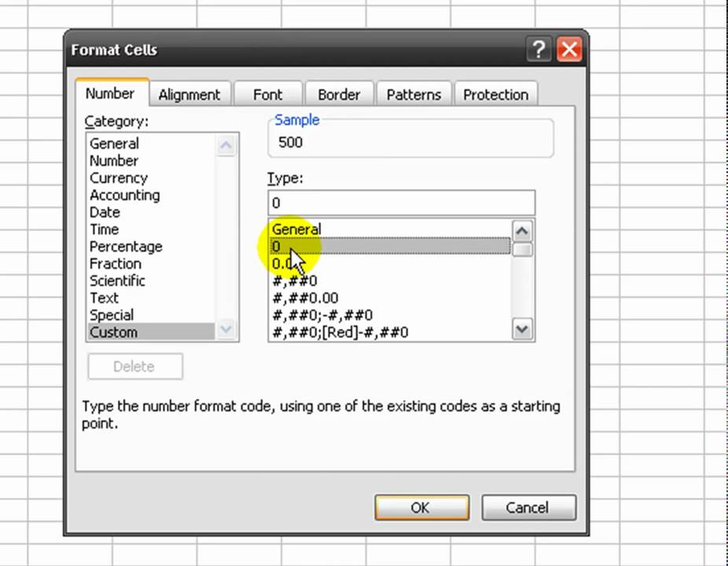
Task: Click Category list scroll up arrow
Action: (226, 145)
